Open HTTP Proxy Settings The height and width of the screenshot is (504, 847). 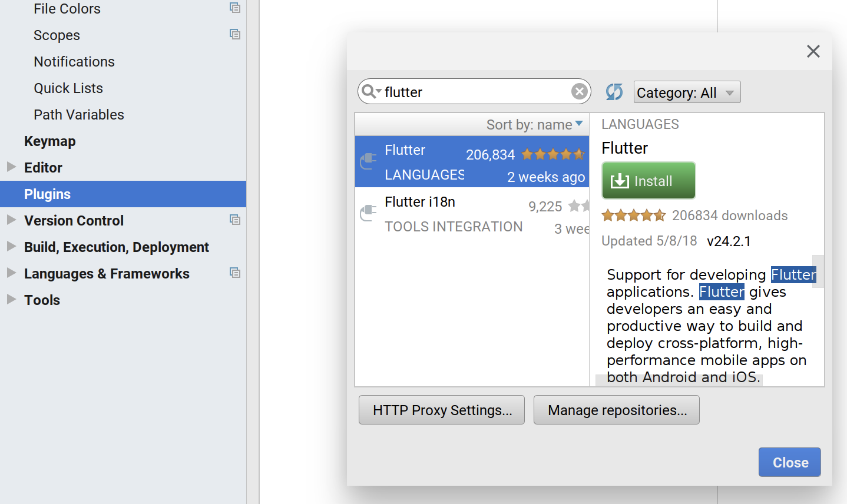point(442,410)
